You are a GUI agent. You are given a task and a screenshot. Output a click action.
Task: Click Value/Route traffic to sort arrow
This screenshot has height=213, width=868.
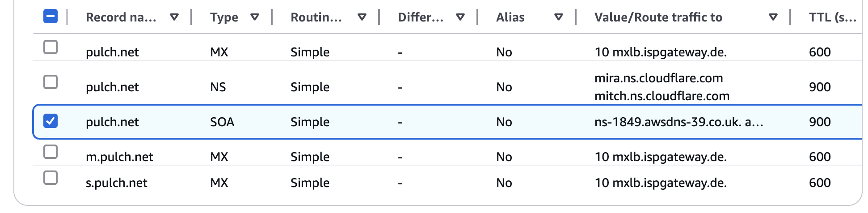(773, 17)
